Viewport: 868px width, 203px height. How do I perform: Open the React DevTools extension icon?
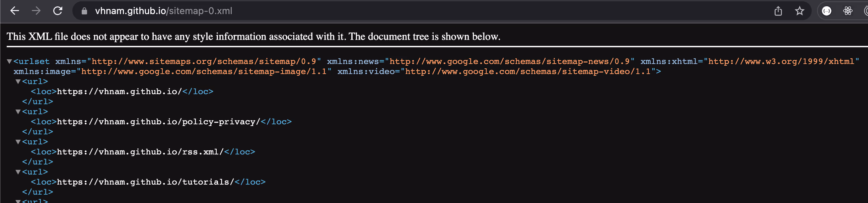tap(848, 11)
